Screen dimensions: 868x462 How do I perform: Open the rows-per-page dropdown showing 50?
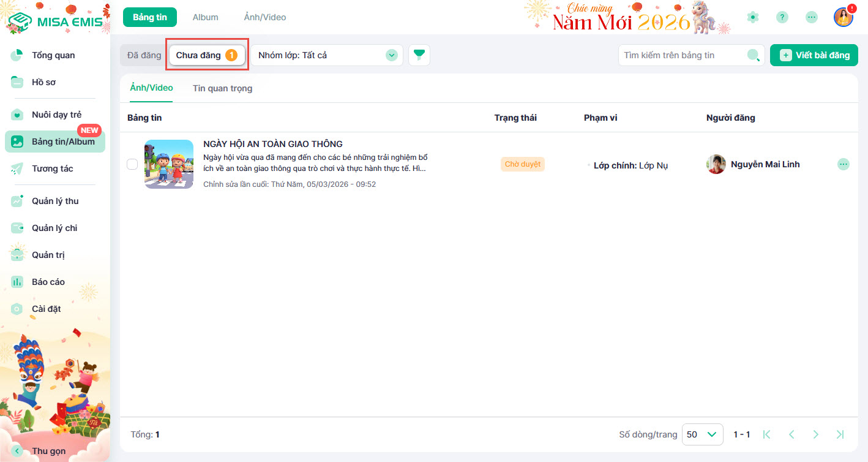pyautogui.click(x=701, y=434)
